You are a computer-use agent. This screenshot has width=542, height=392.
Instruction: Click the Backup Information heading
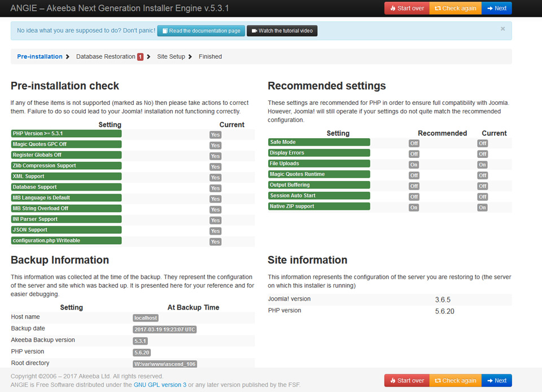coord(60,259)
